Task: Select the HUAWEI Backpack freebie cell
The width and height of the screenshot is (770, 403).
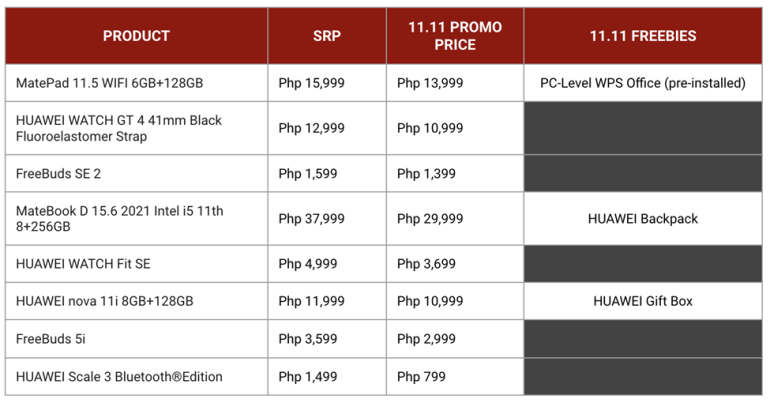Action: (x=643, y=218)
